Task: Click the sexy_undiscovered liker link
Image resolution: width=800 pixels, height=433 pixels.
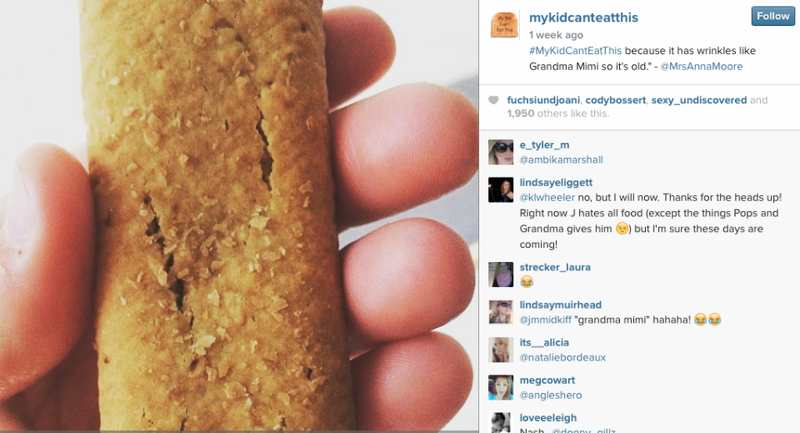Action: click(699, 100)
